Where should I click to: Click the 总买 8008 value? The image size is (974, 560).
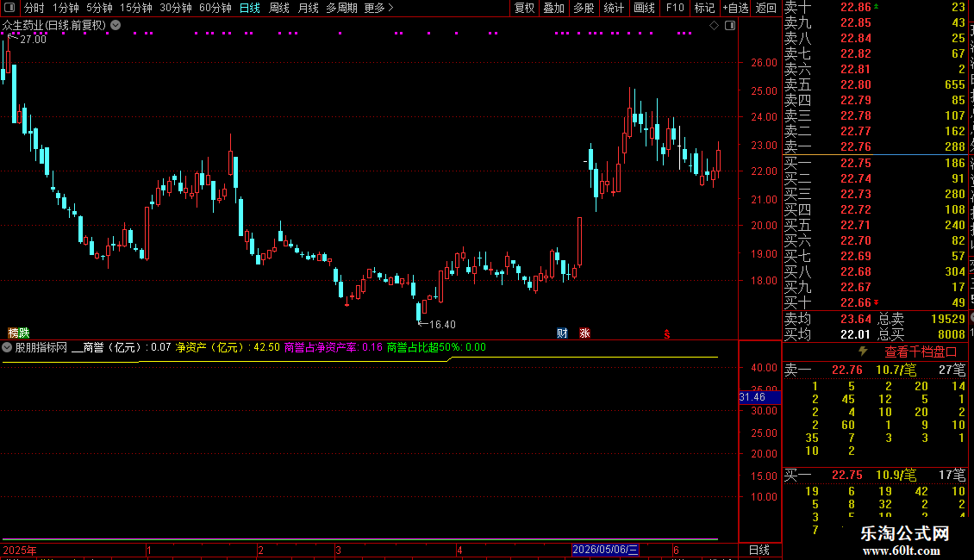coord(951,334)
